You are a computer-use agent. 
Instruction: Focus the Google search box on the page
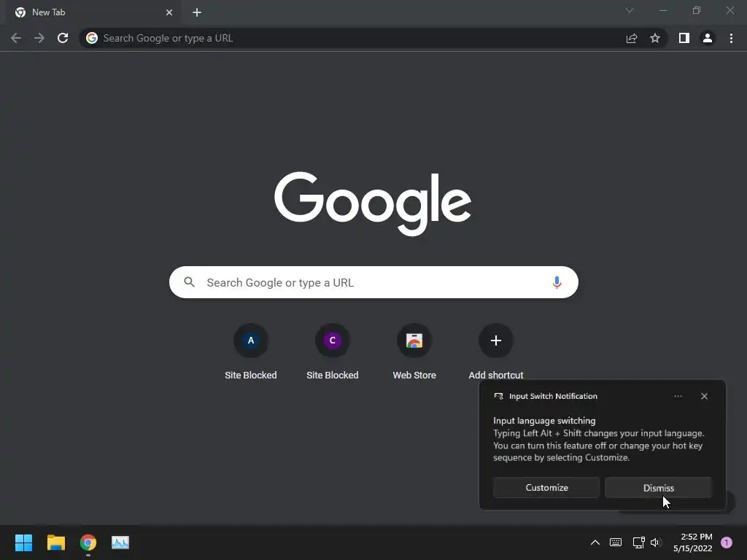tap(373, 282)
